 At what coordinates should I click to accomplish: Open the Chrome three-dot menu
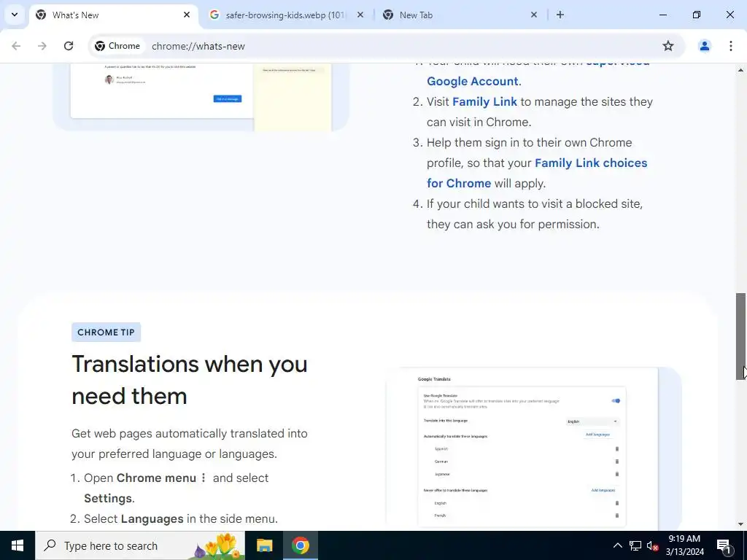[x=731, y=46]
